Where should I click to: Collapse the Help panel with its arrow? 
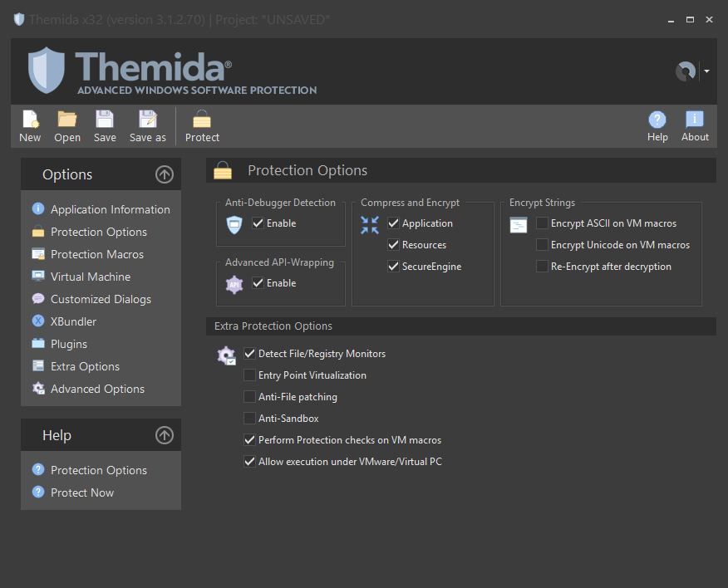(165, 435)
